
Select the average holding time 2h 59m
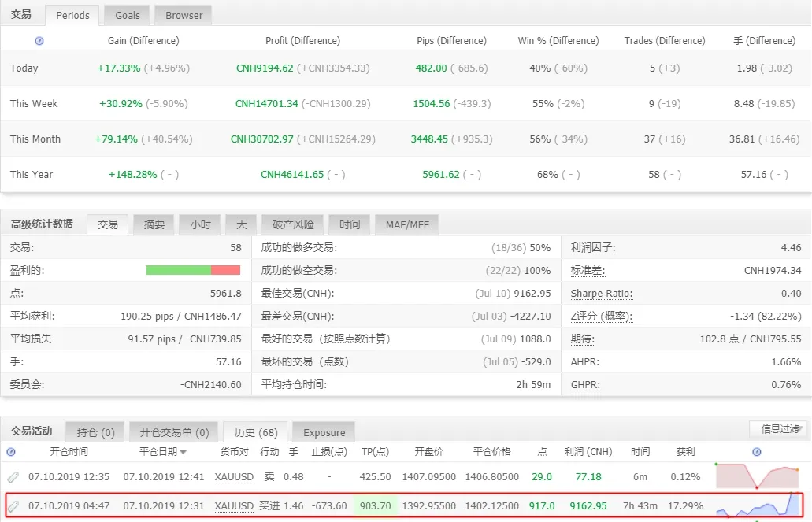(x=533, y=385)
